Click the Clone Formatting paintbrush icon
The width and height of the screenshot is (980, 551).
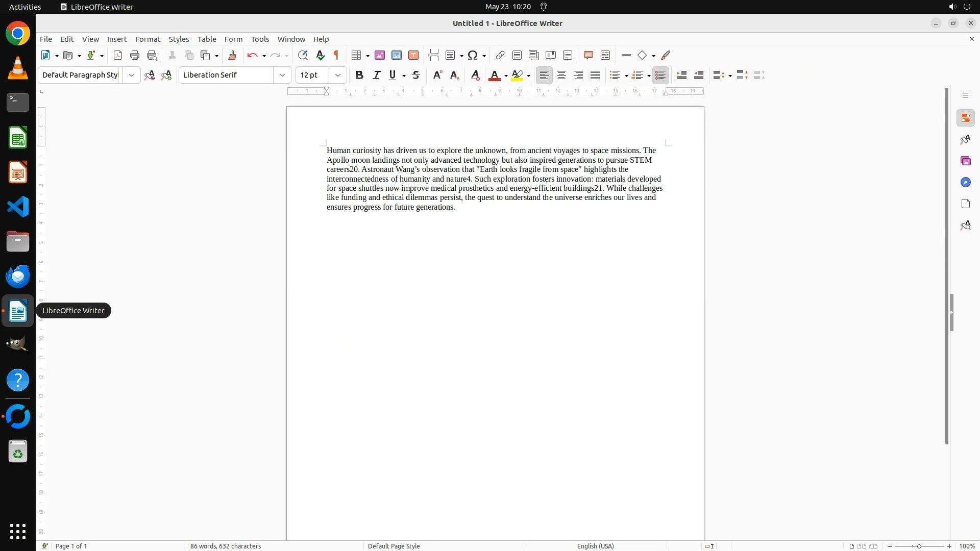[232, 55]
